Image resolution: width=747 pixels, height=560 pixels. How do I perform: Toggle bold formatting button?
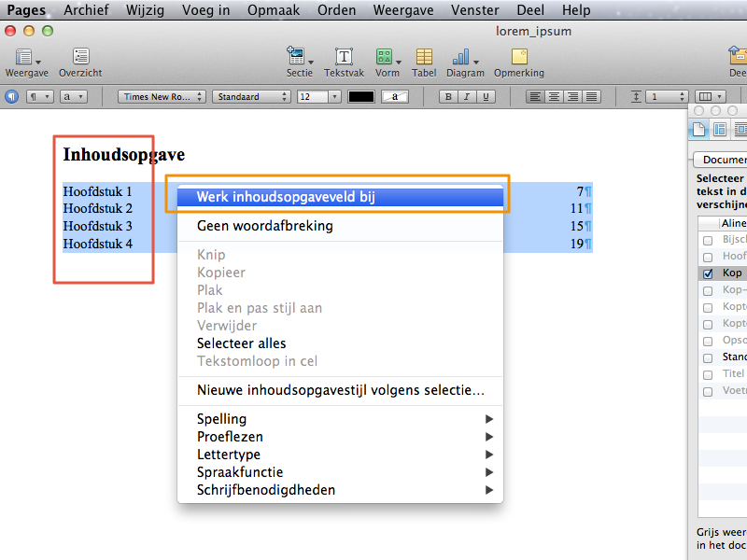(448, 97)
